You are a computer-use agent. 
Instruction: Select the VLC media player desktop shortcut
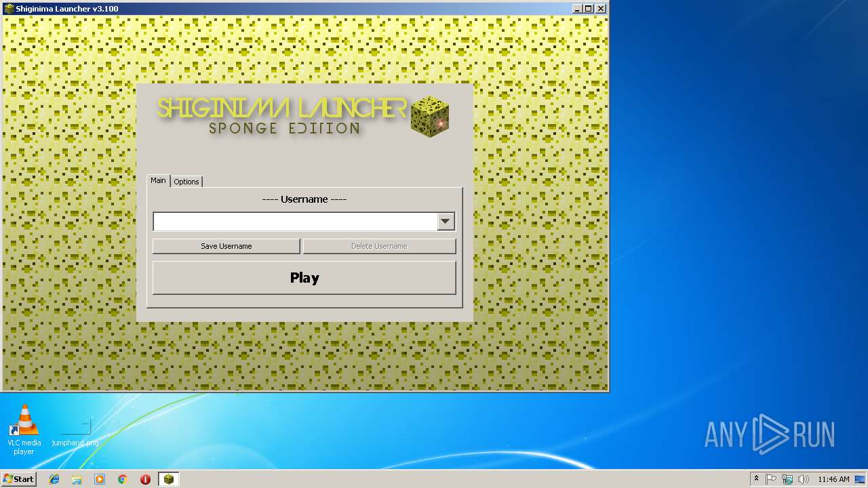point(24,430)
